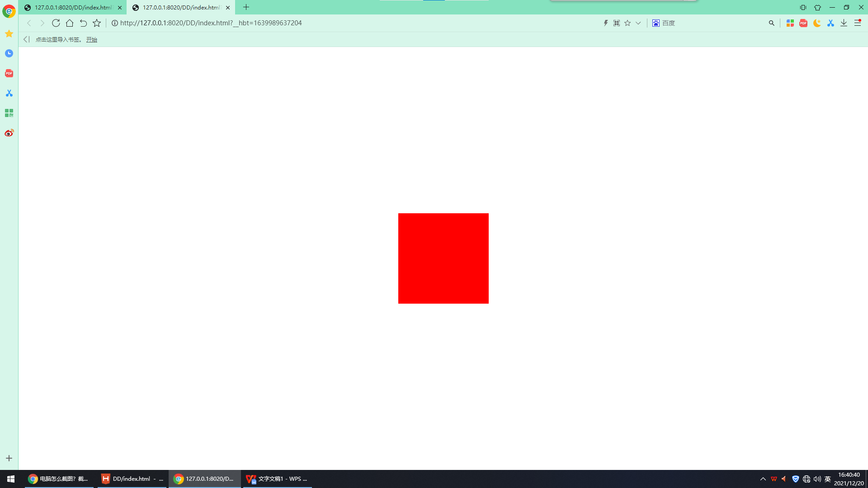Expand the address bar dropdown arrow
This screenshot has height=488, width=868.
638,23
